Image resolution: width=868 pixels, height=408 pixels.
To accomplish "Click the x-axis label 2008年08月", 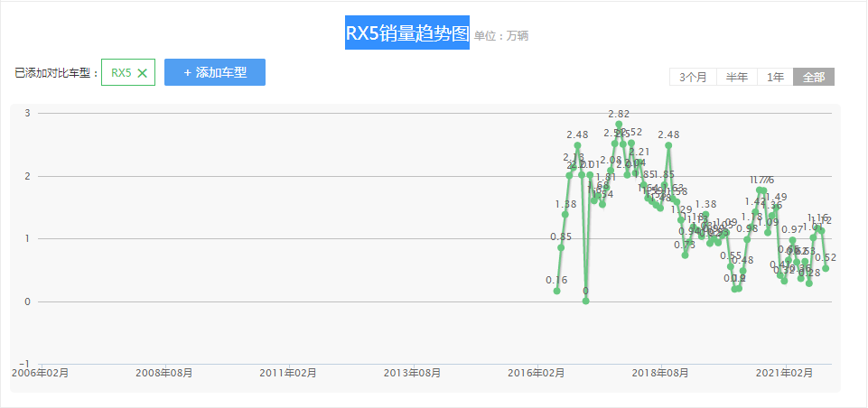I will point(164,373).
